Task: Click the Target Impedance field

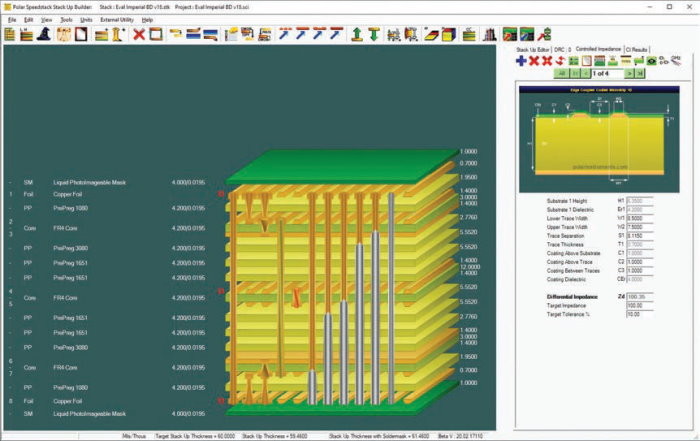Action: pos(640,306)
